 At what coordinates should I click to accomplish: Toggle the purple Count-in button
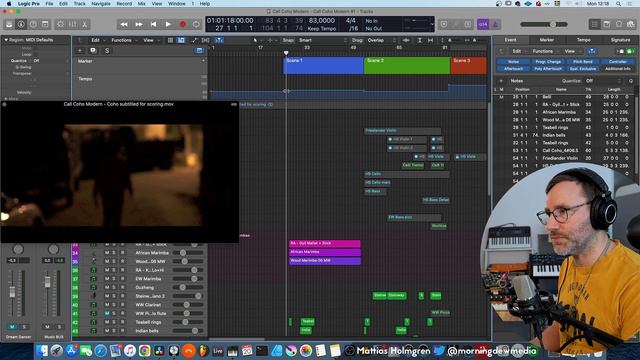click(483, 24)
